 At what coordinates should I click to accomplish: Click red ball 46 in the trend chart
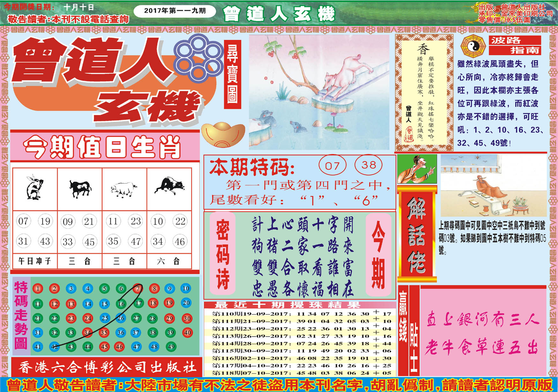click(119, 347)
